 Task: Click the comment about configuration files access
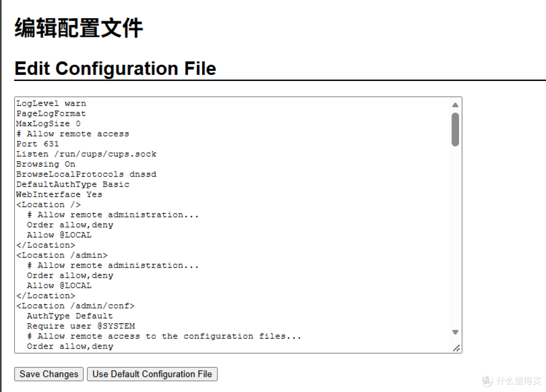pyautogui.click(x=164, y=336)
